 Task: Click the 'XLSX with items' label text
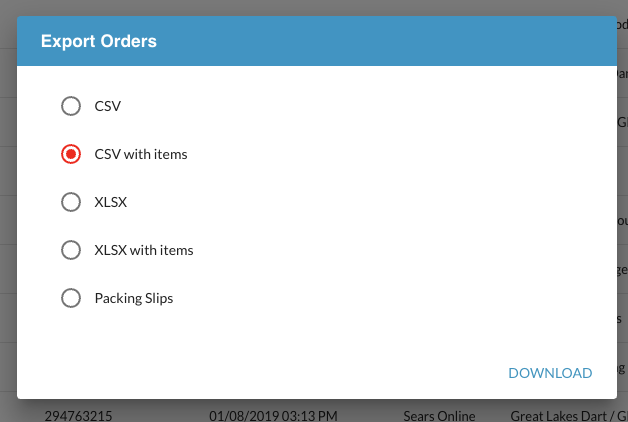tap(144, 250)
